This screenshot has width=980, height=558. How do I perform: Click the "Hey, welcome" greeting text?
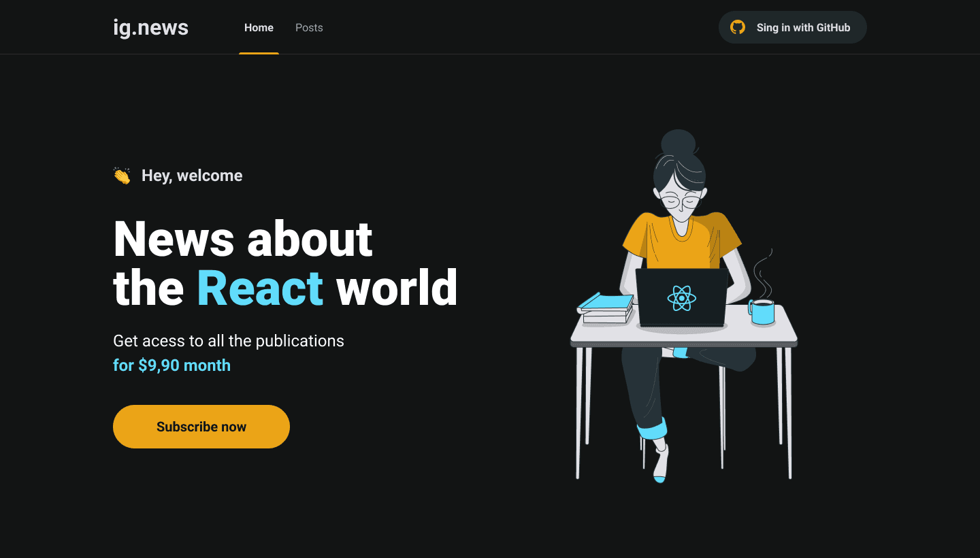(x=192, y=176)
